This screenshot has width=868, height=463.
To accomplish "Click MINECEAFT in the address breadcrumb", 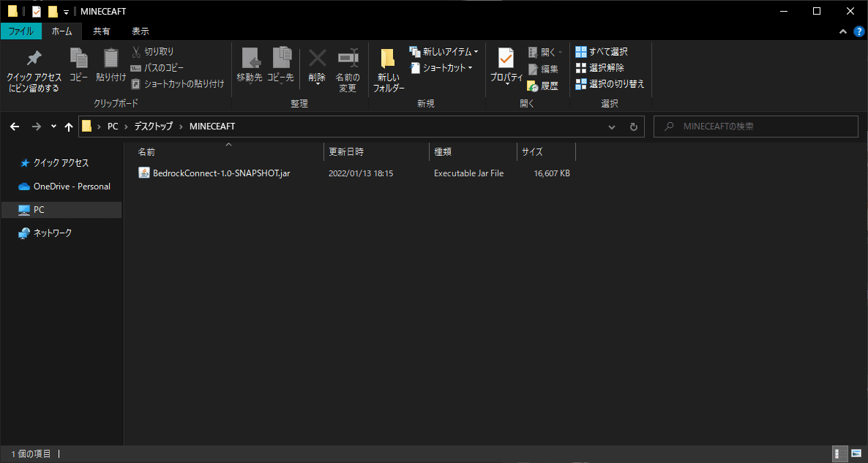I will pos(212,127).
